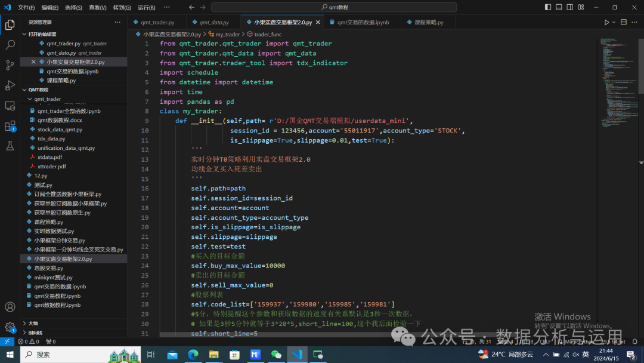The image size is (644, 363).
Task: Go forward with the navigation arrow
Action: [x=203, y=7]
